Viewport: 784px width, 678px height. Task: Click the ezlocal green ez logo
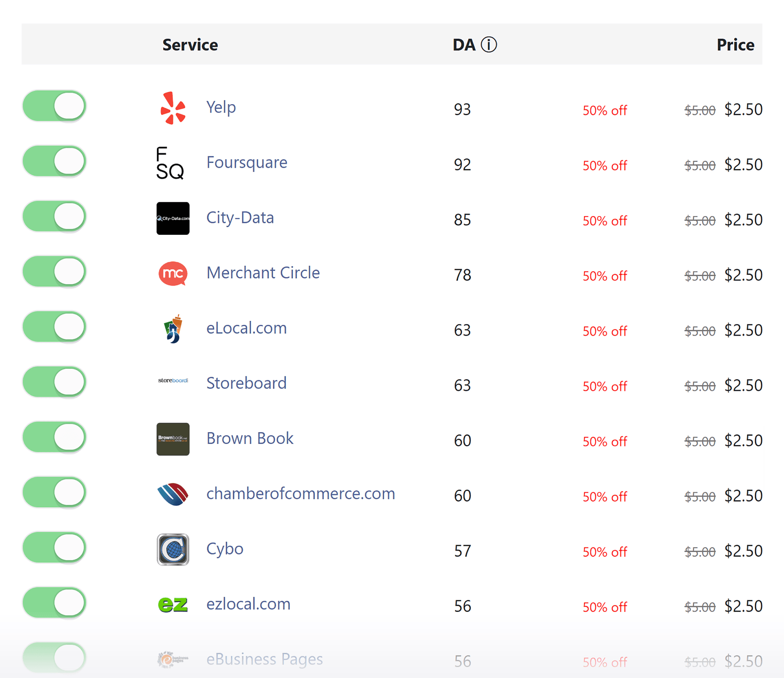point(173,604)
